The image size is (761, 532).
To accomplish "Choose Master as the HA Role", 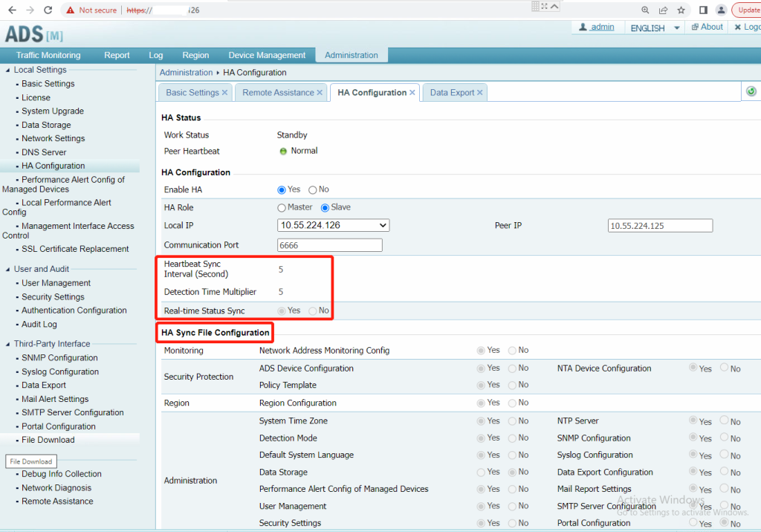I will (282, 208).
